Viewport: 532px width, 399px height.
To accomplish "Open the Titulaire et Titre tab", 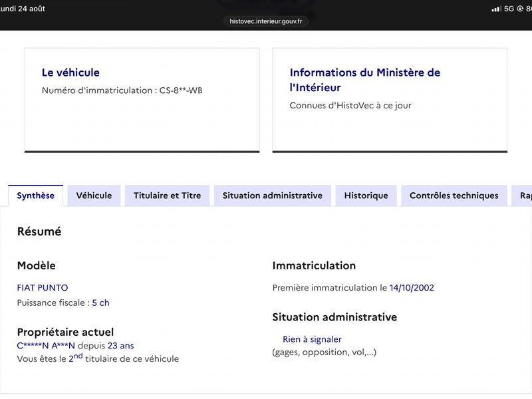I will [168, 196].
